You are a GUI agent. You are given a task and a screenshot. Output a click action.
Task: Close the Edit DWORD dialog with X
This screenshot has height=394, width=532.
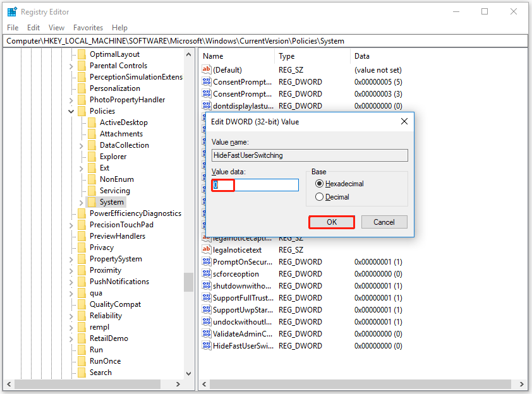click(404, 121)
